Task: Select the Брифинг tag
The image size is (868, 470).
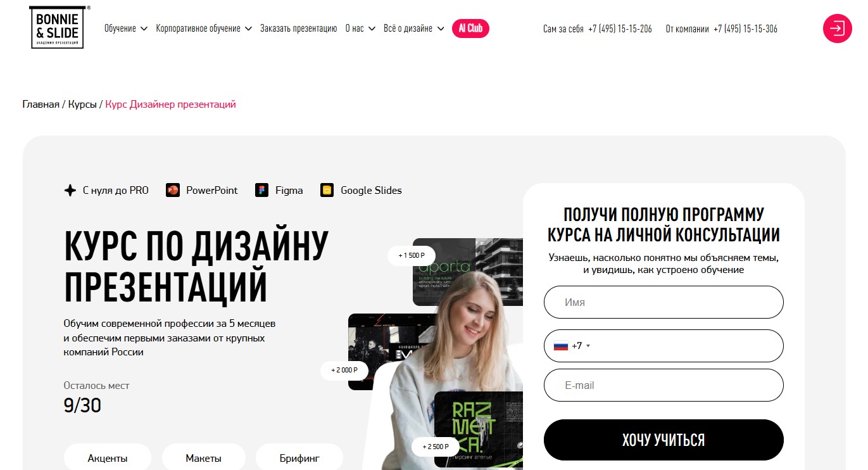Action: pyautogui.click(x=299, y=458)
